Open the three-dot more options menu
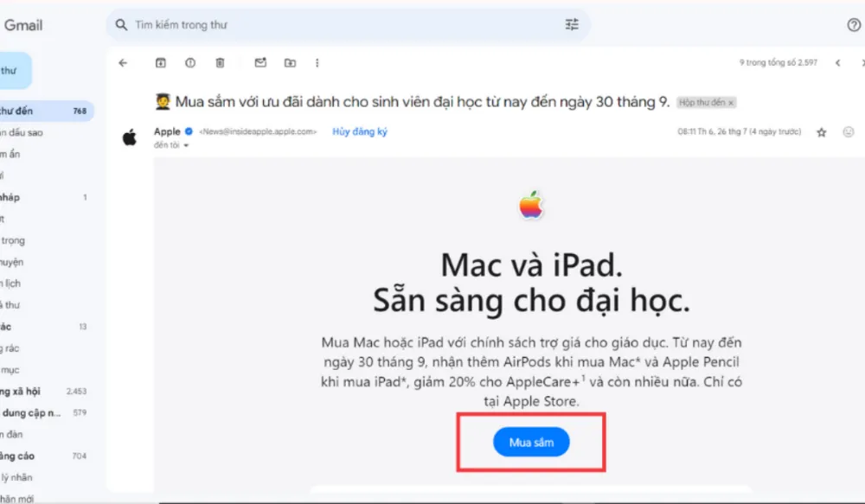 click(317, 63)
